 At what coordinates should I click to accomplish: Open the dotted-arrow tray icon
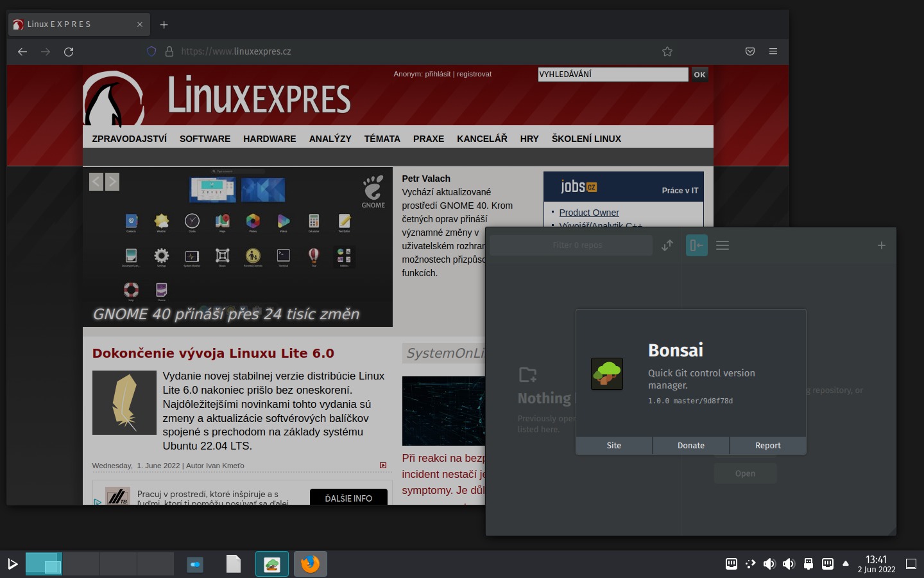(751, 564)
